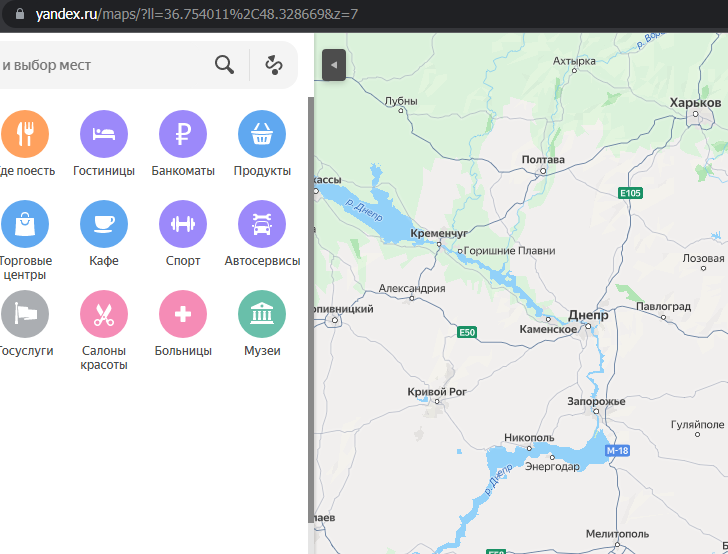Click the Александрия city label
The image size is (728, 554).
pos(412,288)
